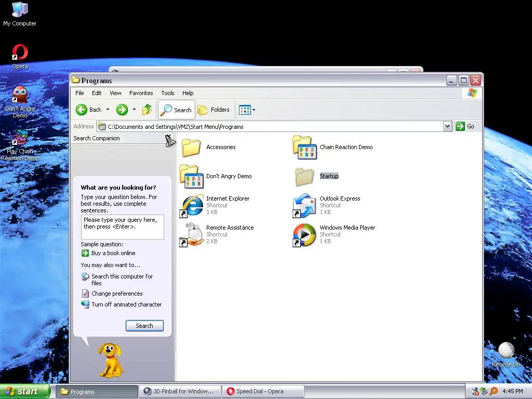The width and height of the screenshot is (532, 399).
Task: Open the Help menu
Action: (x=188, y=93)
